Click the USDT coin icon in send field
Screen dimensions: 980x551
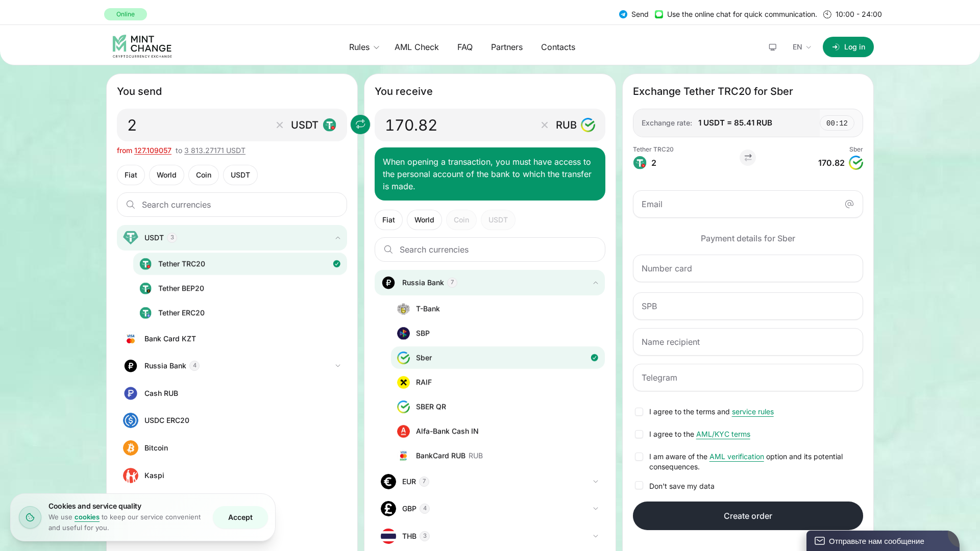[330, 125]
